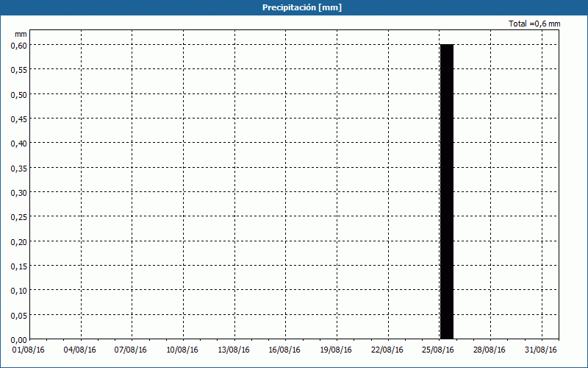Click the 0,45 y-axis value

point(19,119)
